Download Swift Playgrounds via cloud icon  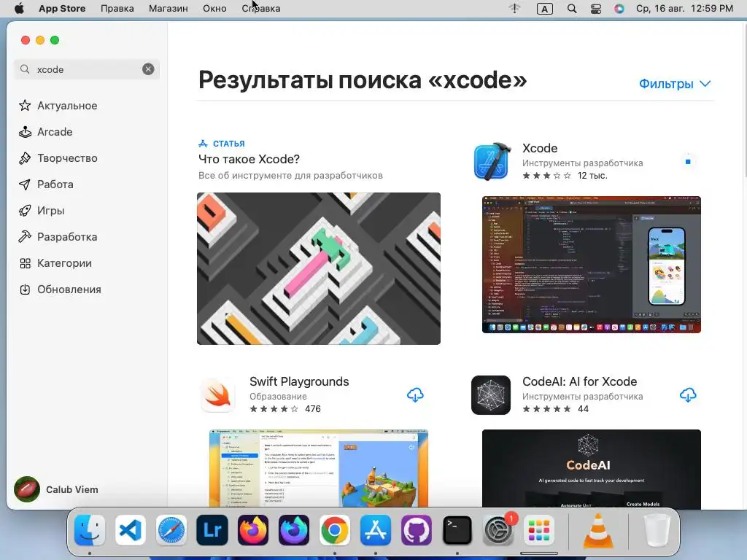[415, 394]
